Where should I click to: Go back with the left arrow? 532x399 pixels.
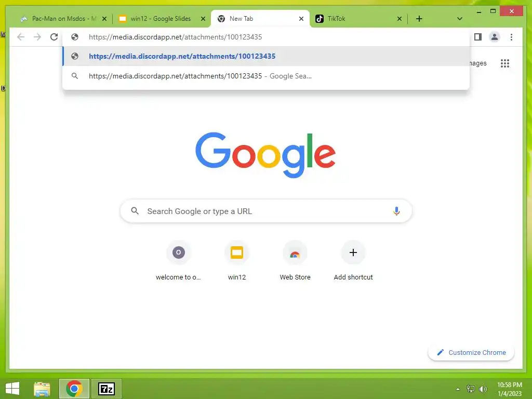point(21,37)
